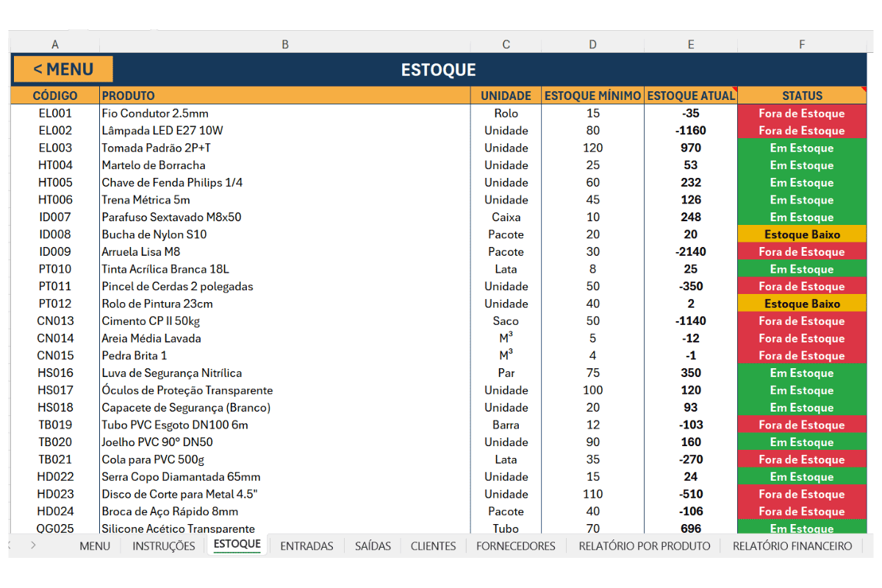Select product Serra Copo Diamantada 65mm
Screen dimensions: 882x588
point(181,477)
